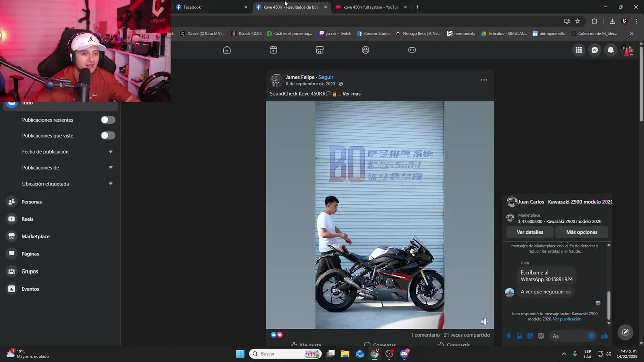The height and width of the screenshot is (362, 644).
Task: Open emoji picker in chat input
Action: click(591, 336)
